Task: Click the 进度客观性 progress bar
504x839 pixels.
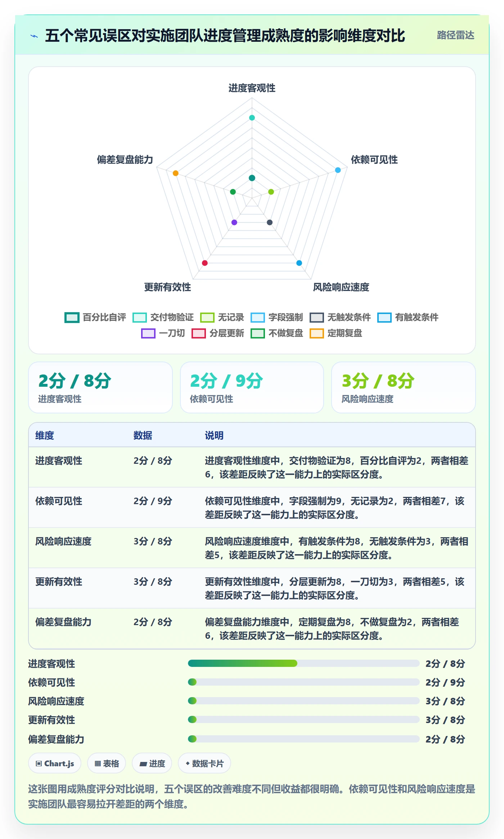Action: [x=303, y=663]
